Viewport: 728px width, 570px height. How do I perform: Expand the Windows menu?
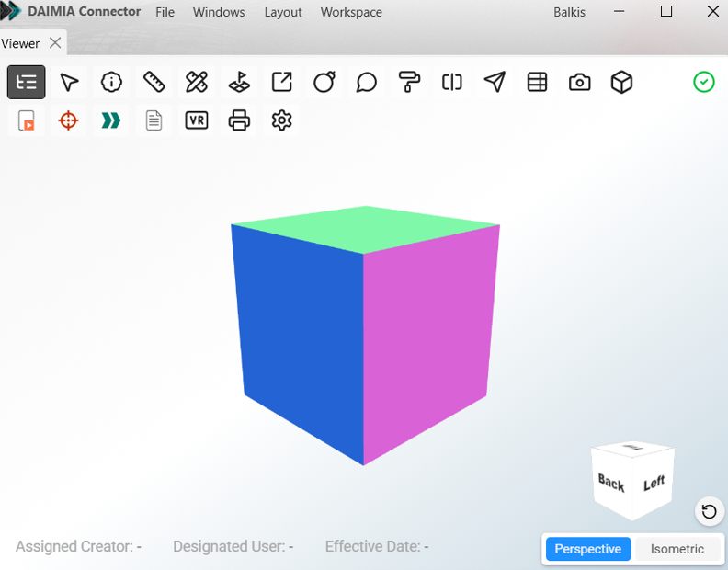coord(219,12)
